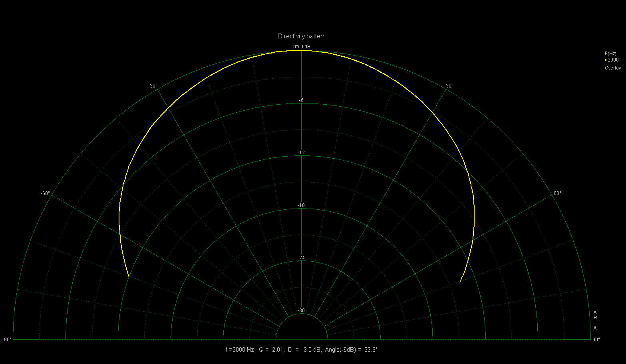The width and height of the screenshot is (626, 364).
Task: Click the '-24' dB ring label
Action: coord(301,258)
